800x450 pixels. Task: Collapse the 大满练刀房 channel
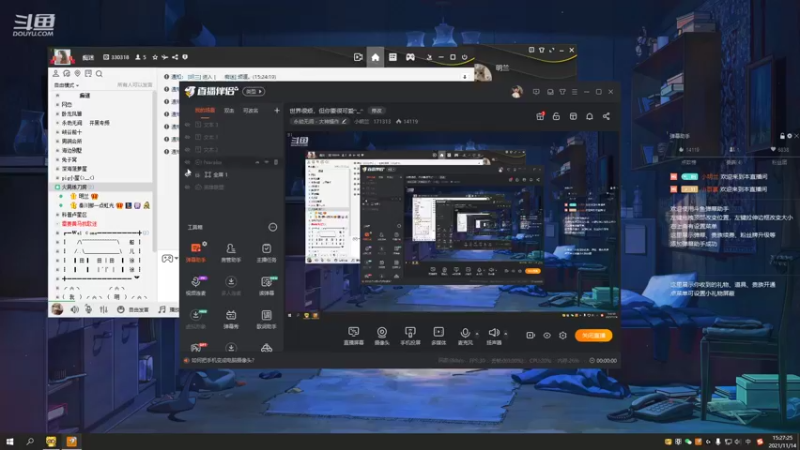[x=57, y=187]
